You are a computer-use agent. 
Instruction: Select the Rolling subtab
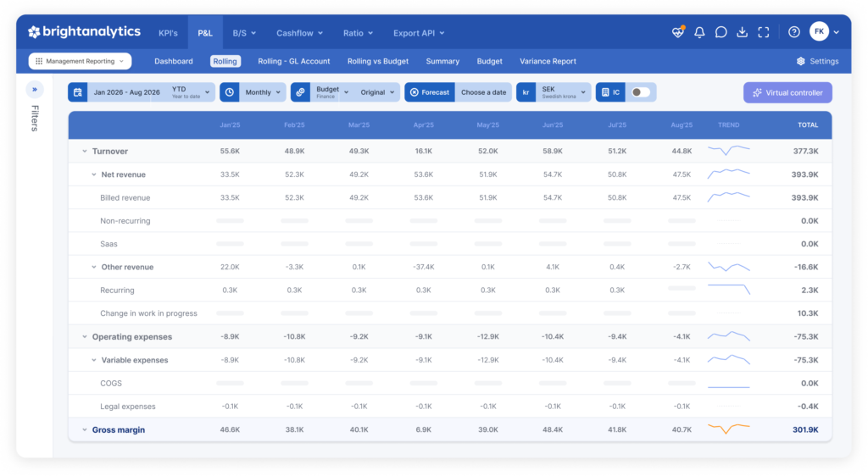225,61
